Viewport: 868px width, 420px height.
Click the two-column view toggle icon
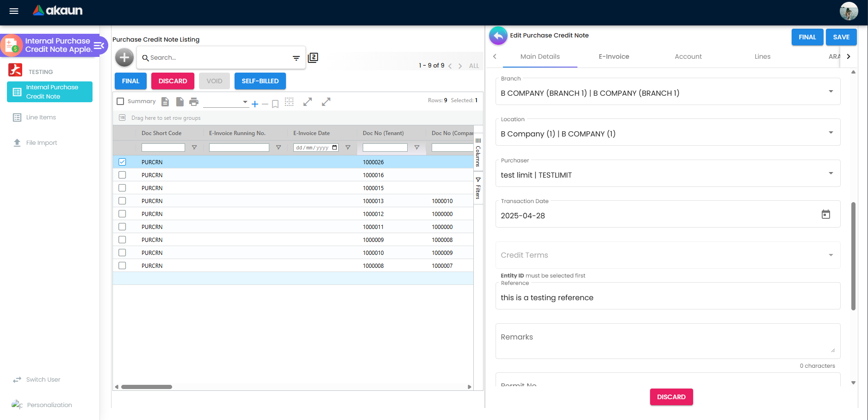point(313,57)
